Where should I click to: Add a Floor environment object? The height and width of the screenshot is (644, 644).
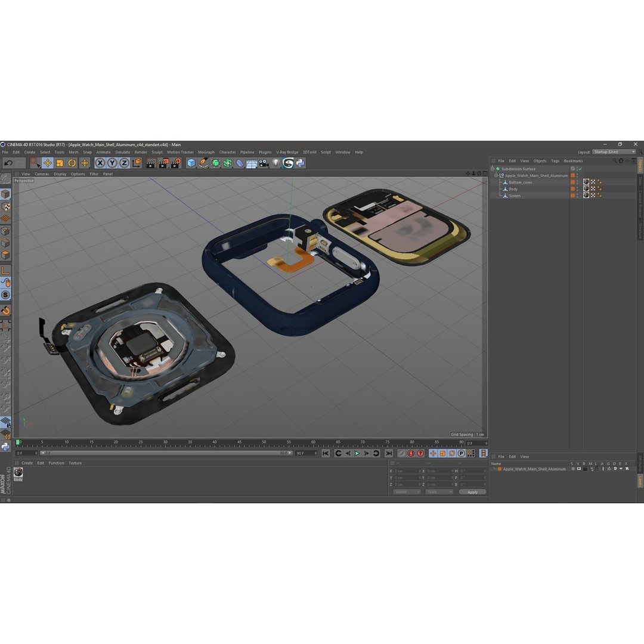[x=252, y=163]
